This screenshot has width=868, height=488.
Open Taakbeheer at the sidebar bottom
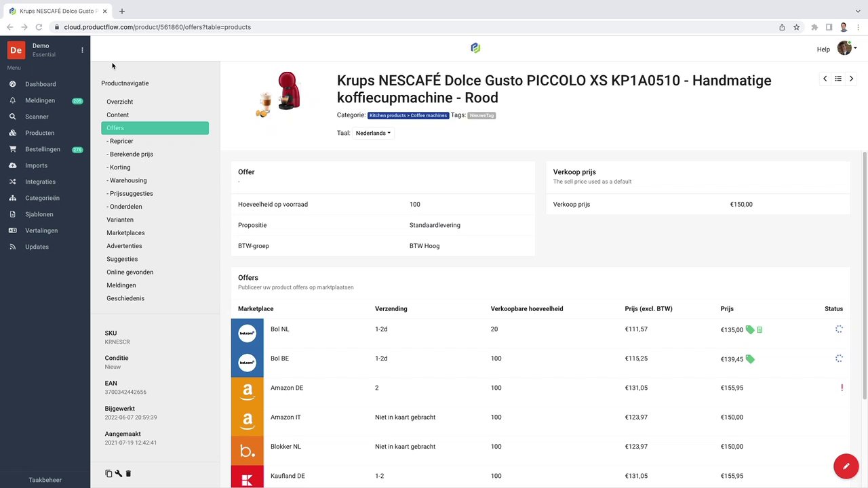tap(45, 480)
